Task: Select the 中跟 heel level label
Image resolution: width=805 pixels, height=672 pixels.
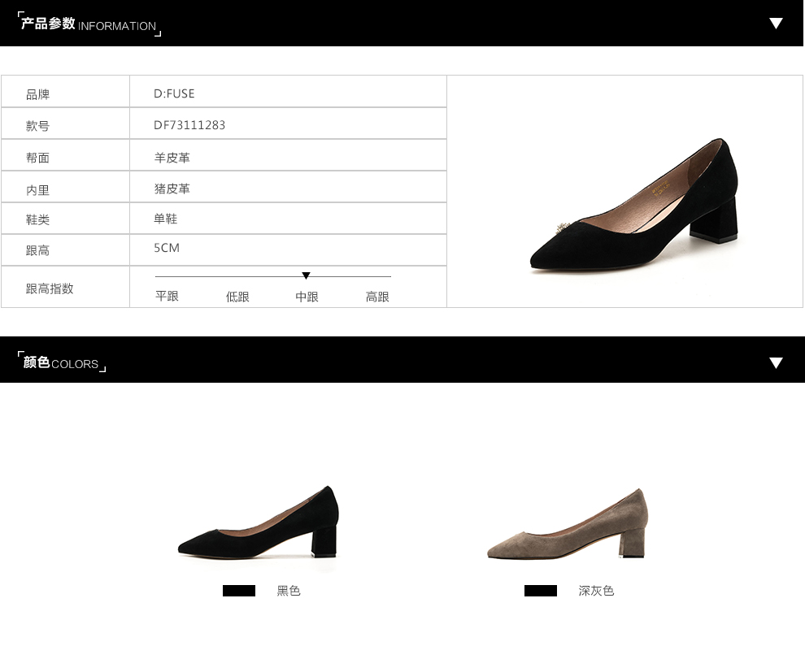Action: tap(307, 297)
